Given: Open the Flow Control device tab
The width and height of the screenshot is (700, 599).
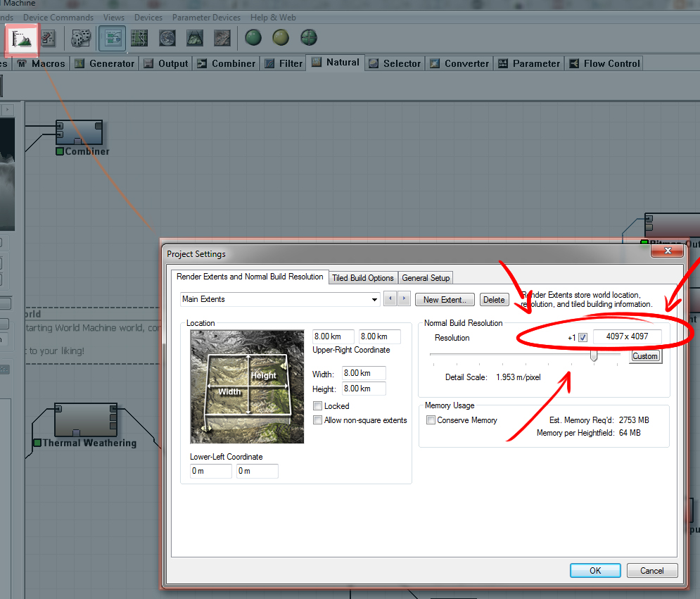Looking at the screenshot, I should [605, 63].
